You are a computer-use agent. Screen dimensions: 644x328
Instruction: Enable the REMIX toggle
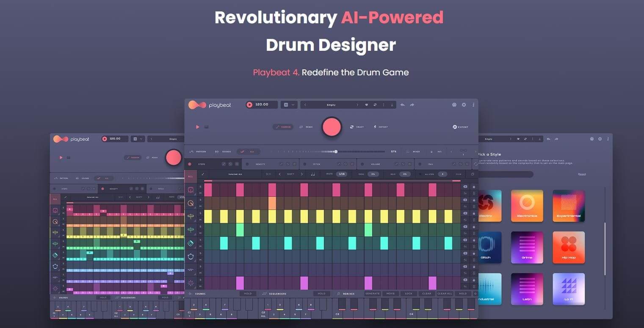coord(307,127)
